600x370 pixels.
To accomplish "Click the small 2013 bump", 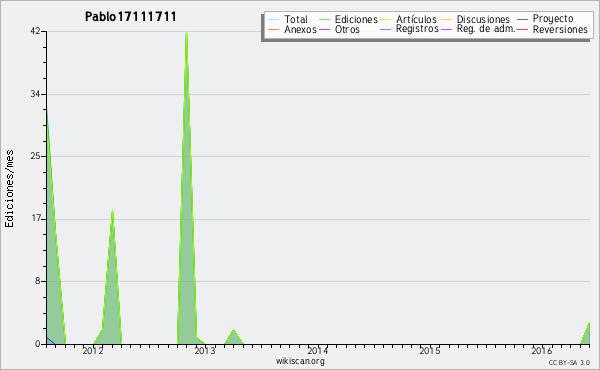I will click(x=233, y=337).
